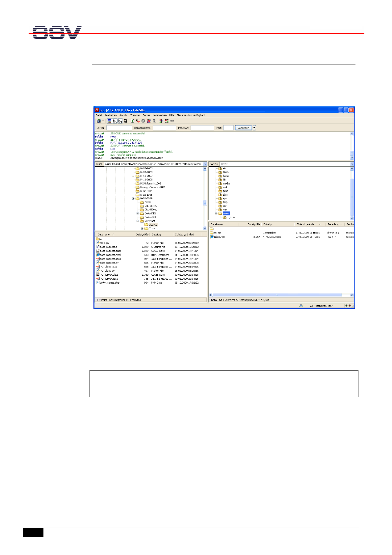
Task: Select the Mesago-Seminar-2005 folder
Action: (153, 187)
